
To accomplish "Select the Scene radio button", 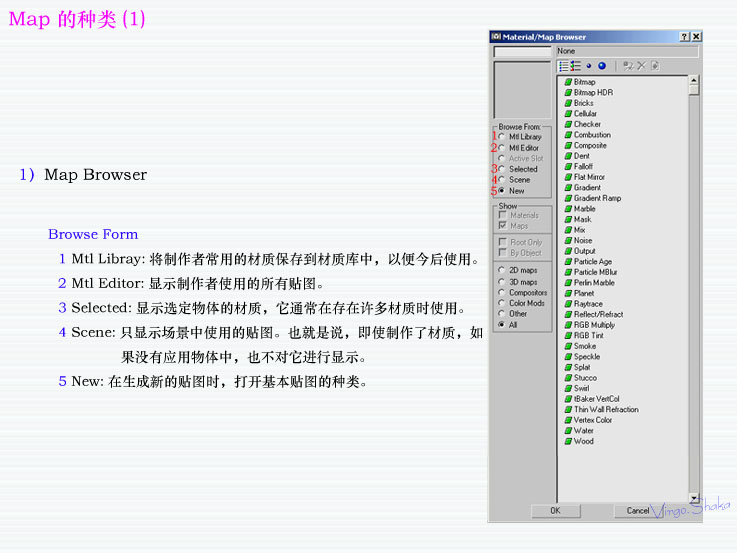I will pos(502,180).
